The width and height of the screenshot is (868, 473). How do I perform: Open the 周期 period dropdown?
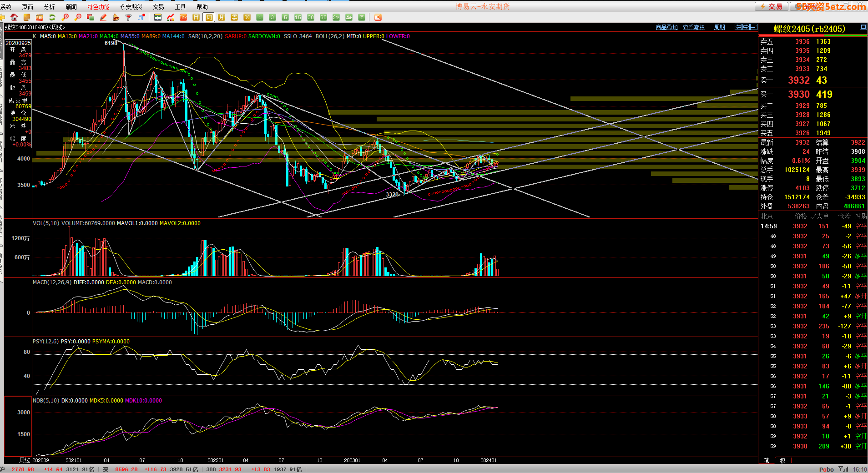coord(719,27)
